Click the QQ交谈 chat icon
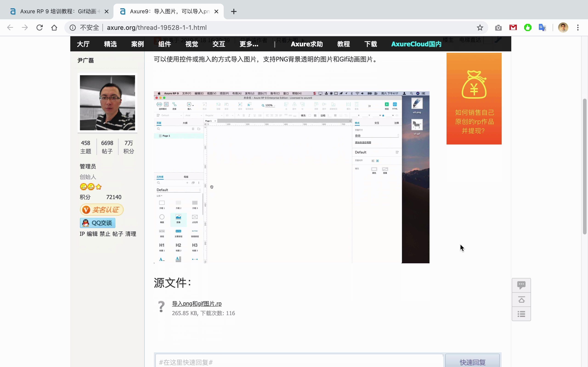Image resolution: width=588 pixels, height=367 pixels. pyautogui.click(x=97, y=222)
